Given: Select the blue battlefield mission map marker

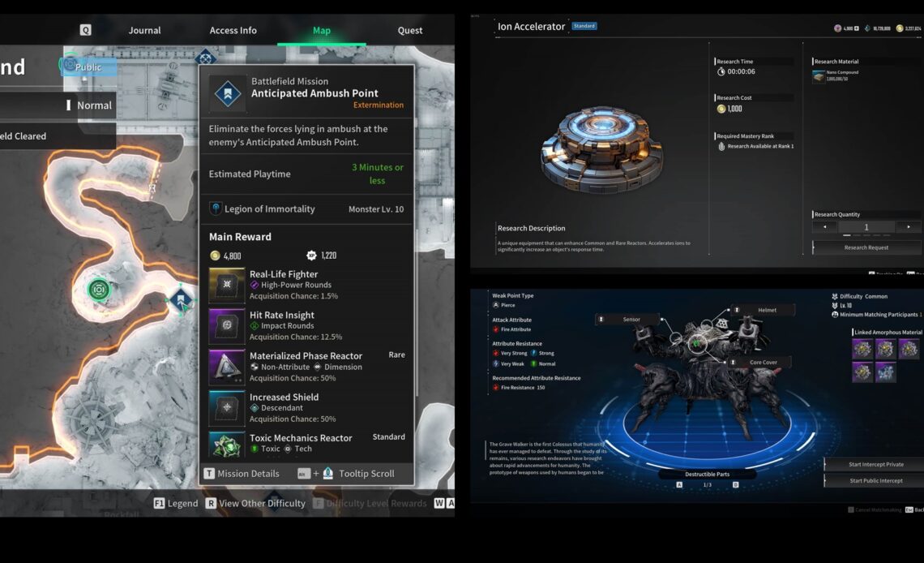Looking at the screenshot, I should click(x=181, y=300).
